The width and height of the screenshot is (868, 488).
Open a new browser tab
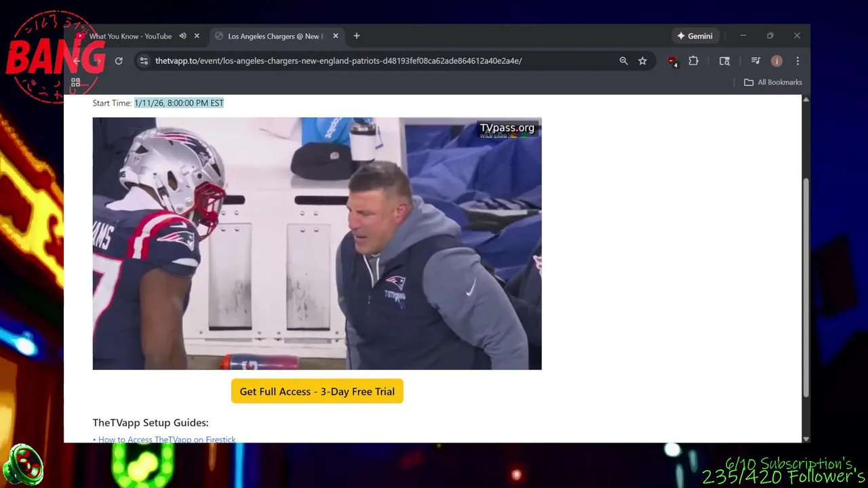point(357,36)
